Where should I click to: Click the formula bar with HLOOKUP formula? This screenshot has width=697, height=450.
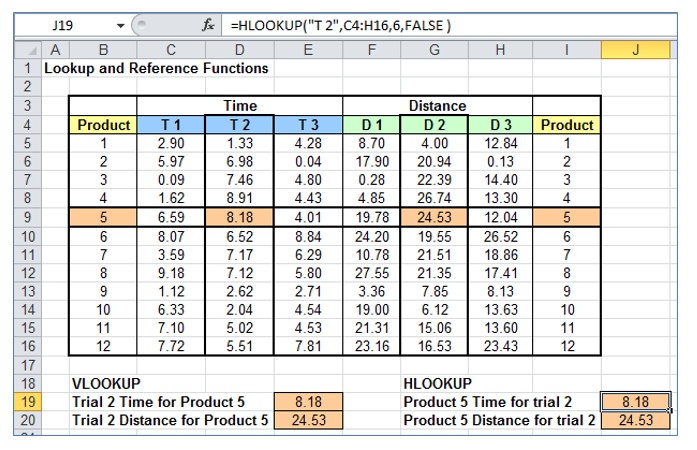click(x=448, y=25)
